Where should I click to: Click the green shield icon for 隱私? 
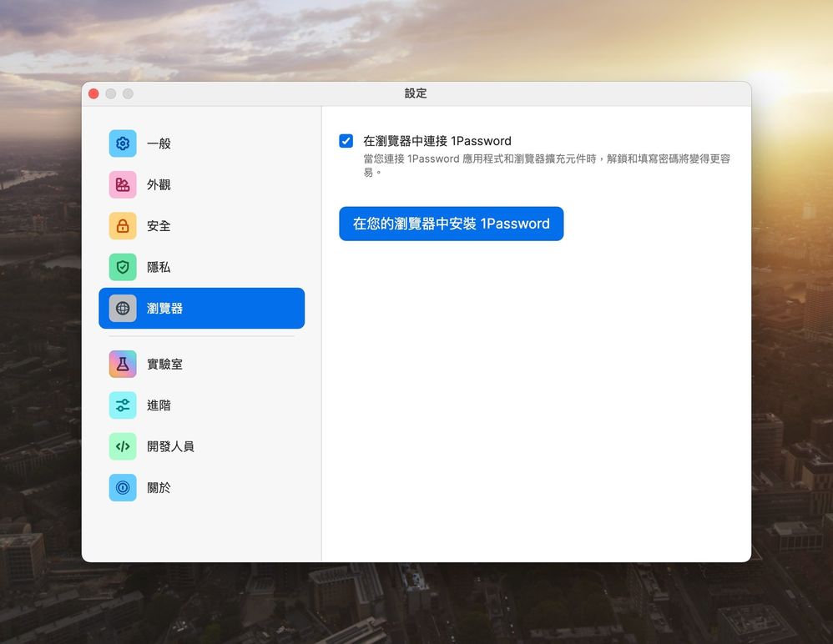pyautogui.click(x=123, y=267)
